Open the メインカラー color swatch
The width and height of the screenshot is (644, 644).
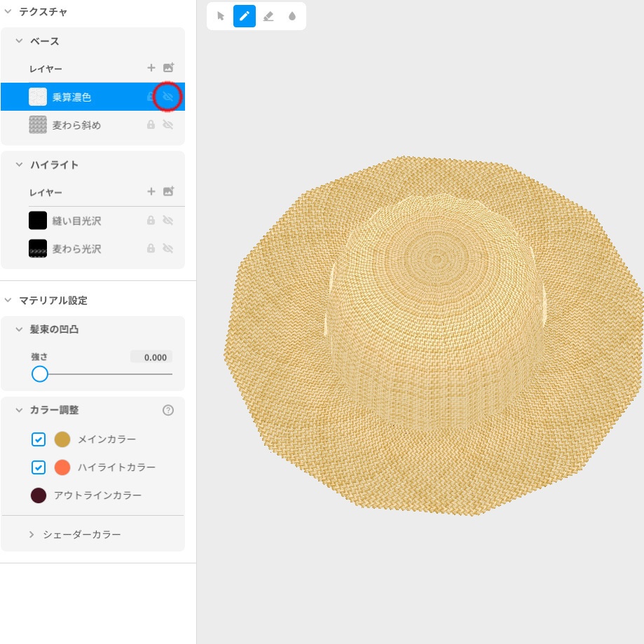(62, 439)
